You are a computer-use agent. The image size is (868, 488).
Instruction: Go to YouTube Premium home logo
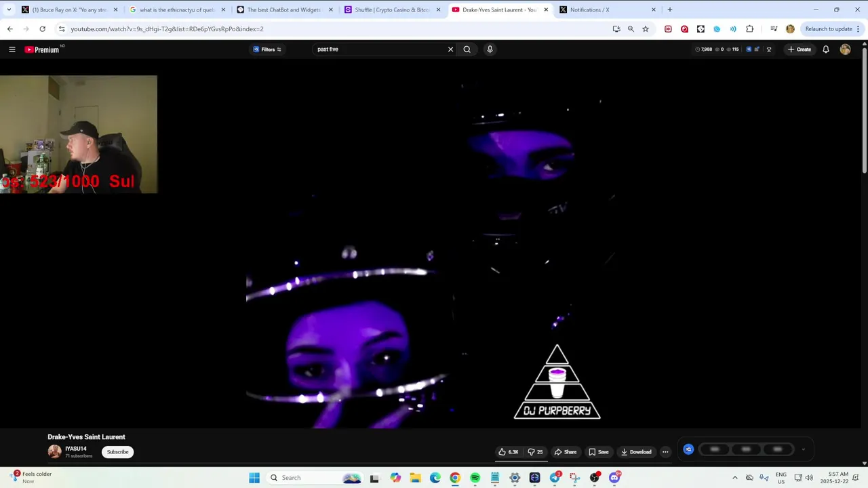click(42, 49)
